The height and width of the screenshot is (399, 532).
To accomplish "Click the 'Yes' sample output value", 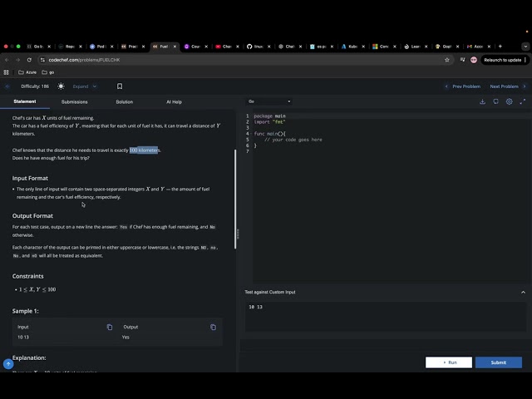I will click(126, 337).
